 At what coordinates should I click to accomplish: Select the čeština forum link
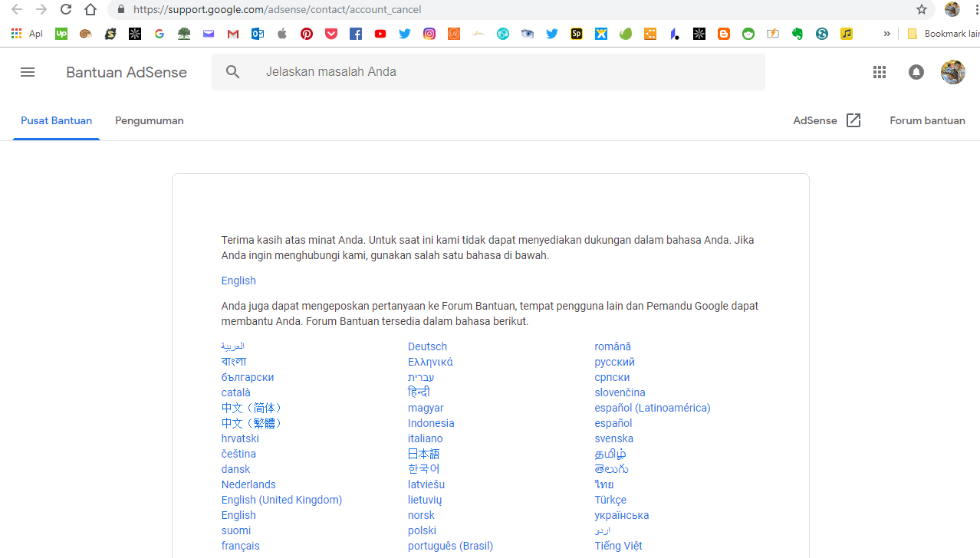[x=238, y=454]
